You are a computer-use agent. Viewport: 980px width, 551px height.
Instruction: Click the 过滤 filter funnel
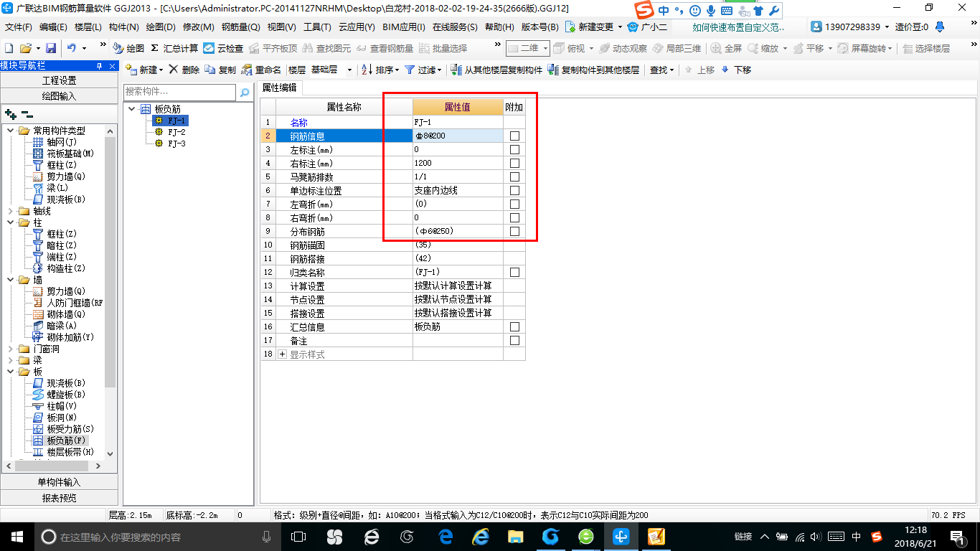tap(423, 70)
